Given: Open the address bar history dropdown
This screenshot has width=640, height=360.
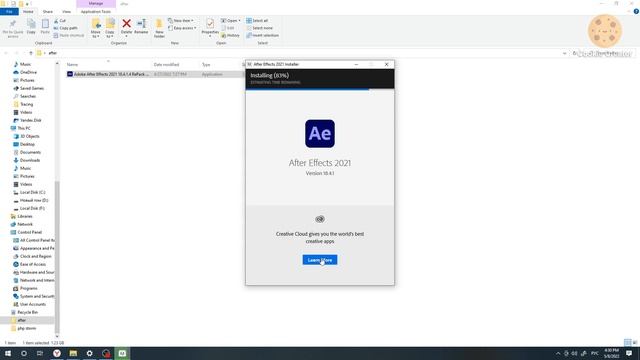Looking at the screenshot, I should pyautogui.click(x=564, y=53).
